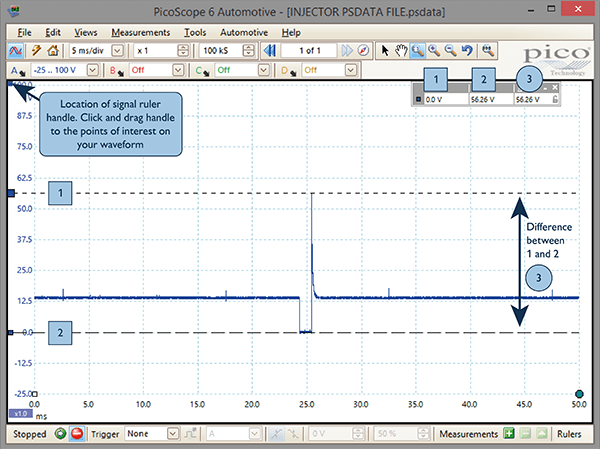Open the Automotive menu
Image resolution: width=600 pixels, height=449 pixels.
point(244,33)
